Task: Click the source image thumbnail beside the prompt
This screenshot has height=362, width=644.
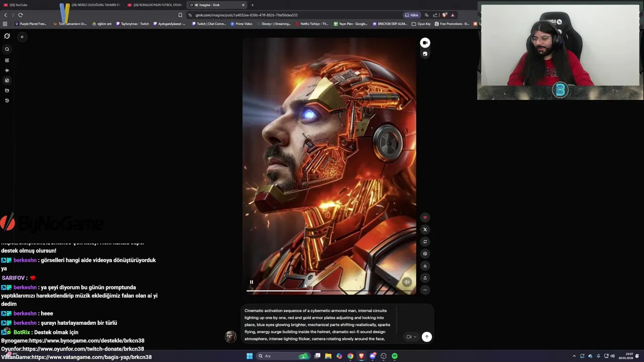Action: [230, 337]
